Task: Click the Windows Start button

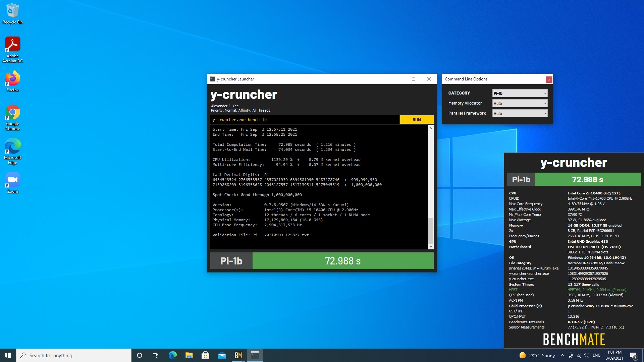Action: point(8,355)
